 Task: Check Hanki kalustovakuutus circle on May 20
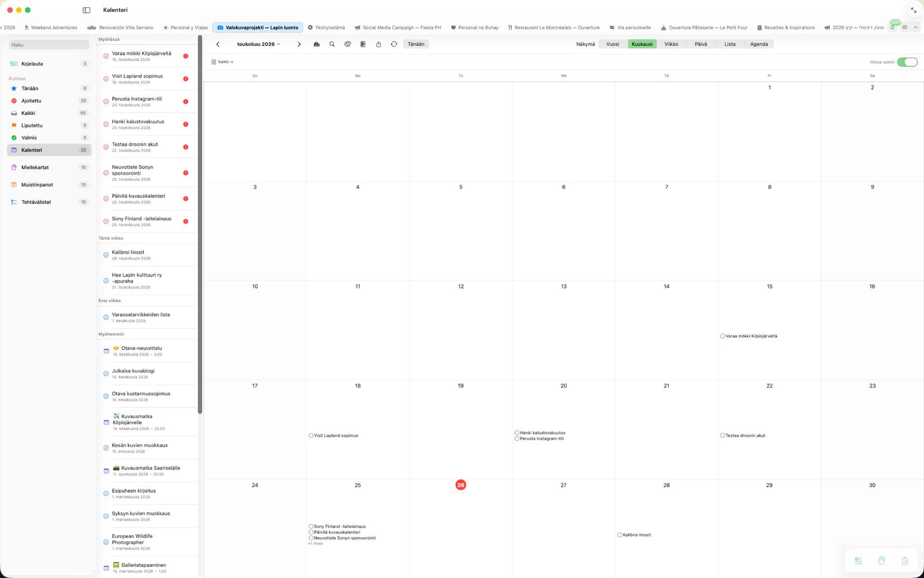pyautogui.click(x=517, y=433)
